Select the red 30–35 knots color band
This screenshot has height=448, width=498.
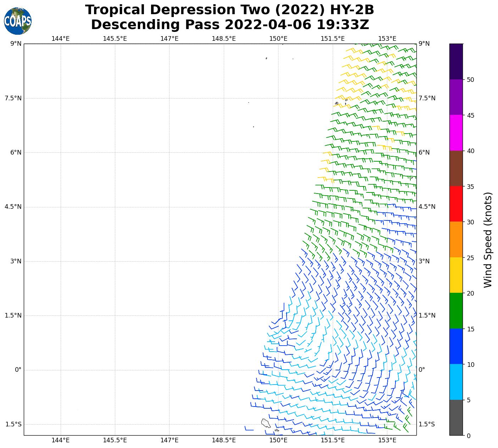456,204
